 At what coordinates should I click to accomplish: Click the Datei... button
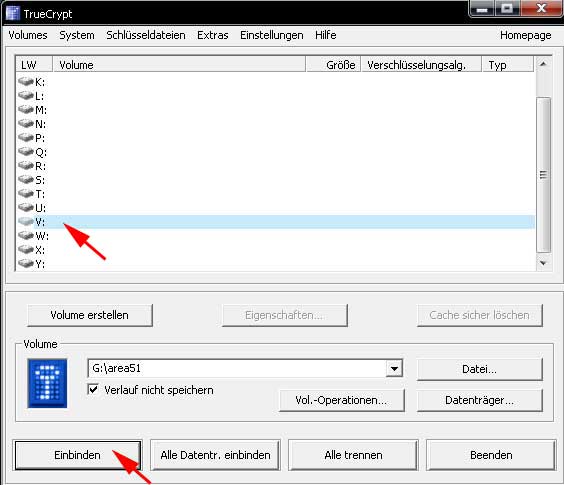click(479, 369)
